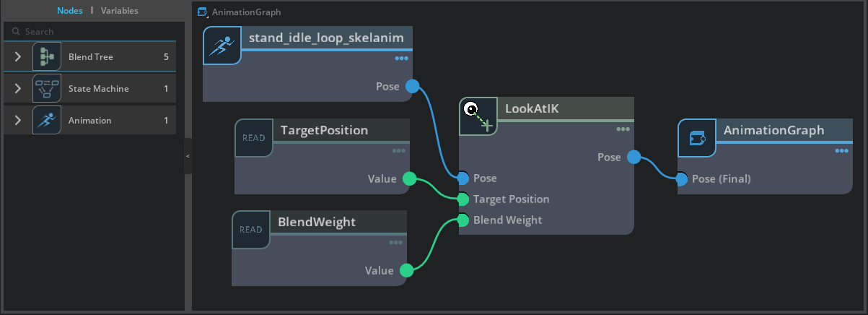
Task: Click the State Machine category icon
Action: 47,89
